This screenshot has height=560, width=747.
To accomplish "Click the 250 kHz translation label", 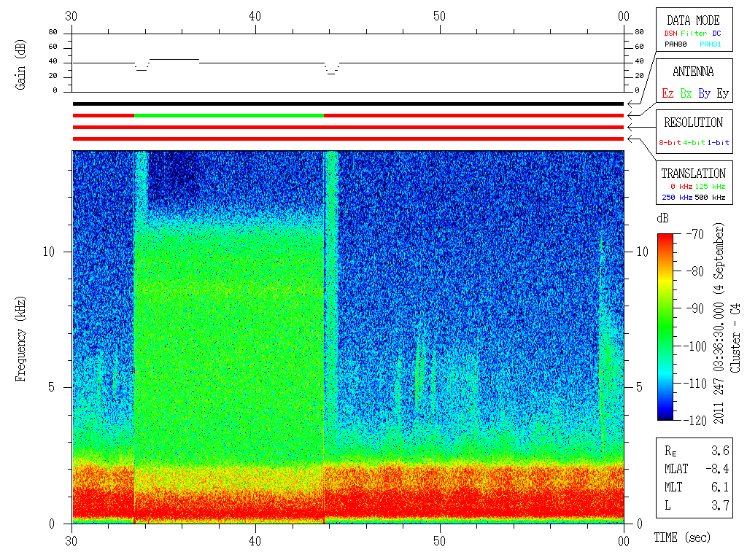I will [x=677, y=197].
